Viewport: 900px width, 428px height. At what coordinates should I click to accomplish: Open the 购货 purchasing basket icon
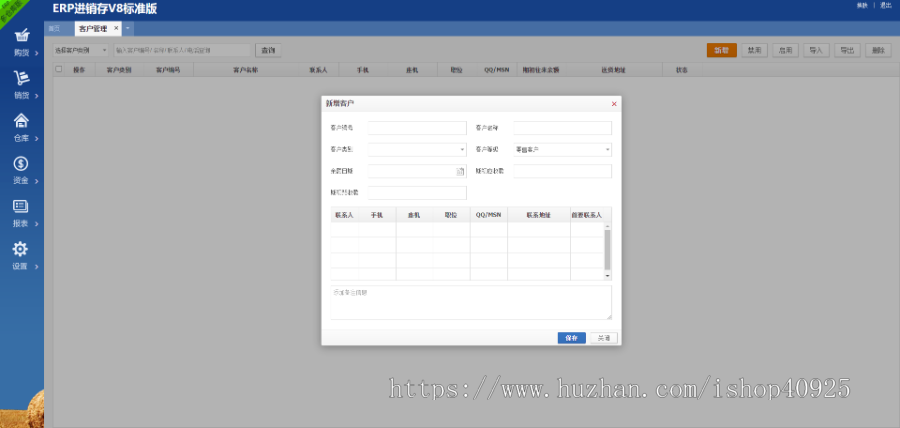(x=21, y=35)
